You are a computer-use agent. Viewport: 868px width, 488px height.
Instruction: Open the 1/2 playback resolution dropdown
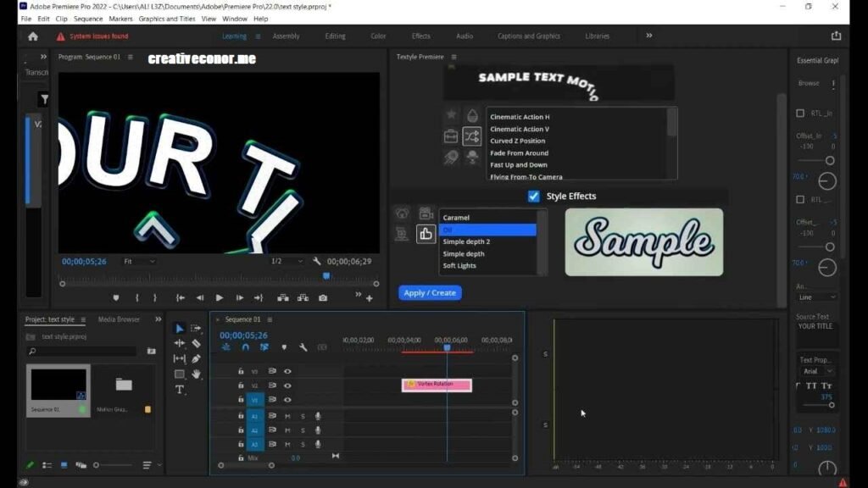click(x=287, y=261)
